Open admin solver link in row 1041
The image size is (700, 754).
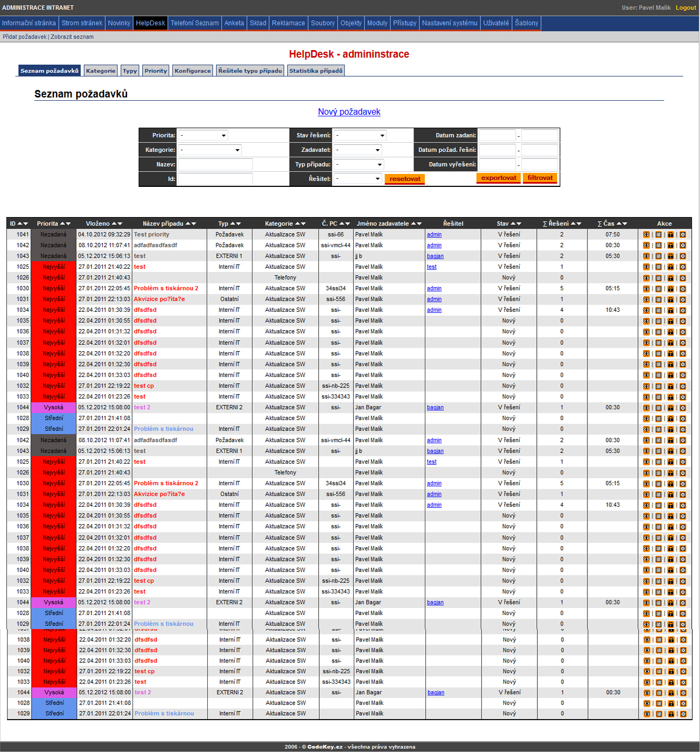[x=434, y=235]
